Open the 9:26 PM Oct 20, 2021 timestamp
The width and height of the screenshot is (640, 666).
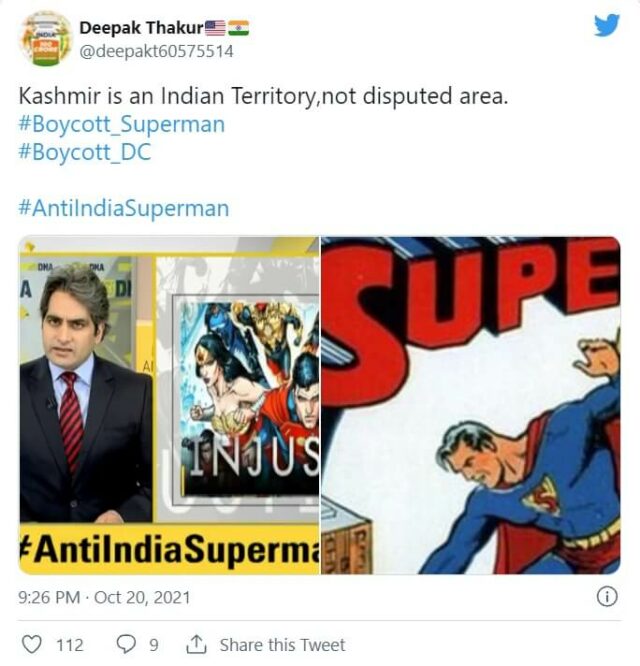(104, 597)
